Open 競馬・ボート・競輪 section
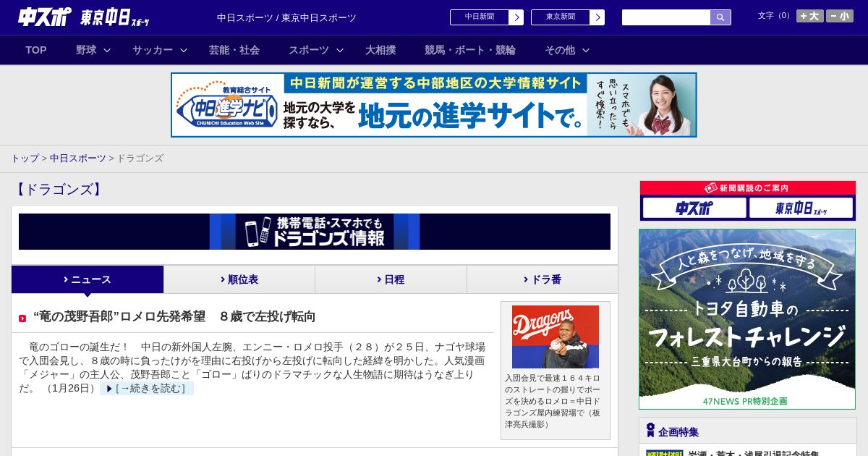868x456 pixels. pyautogui.click(x=470, y=50)
